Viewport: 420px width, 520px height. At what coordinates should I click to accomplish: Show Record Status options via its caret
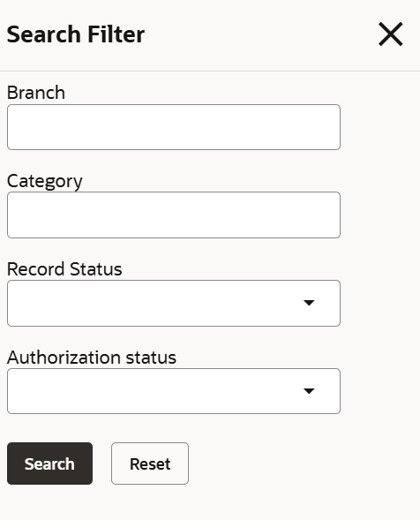pos(309,303)
